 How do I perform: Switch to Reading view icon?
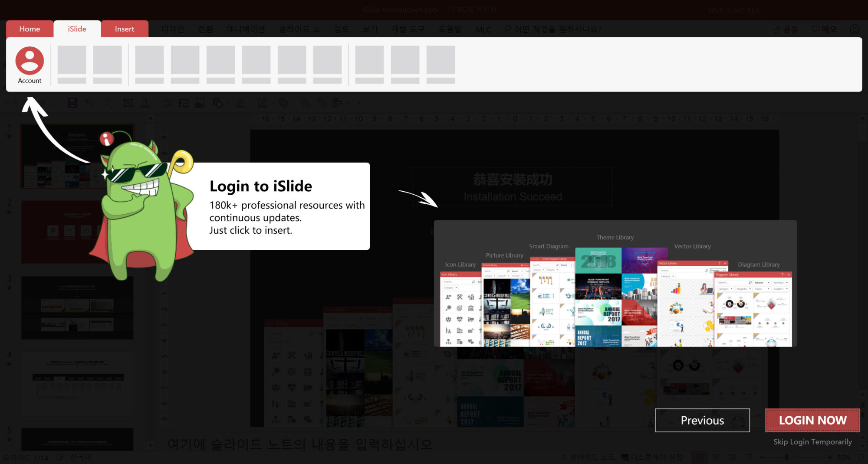point(733,457)
